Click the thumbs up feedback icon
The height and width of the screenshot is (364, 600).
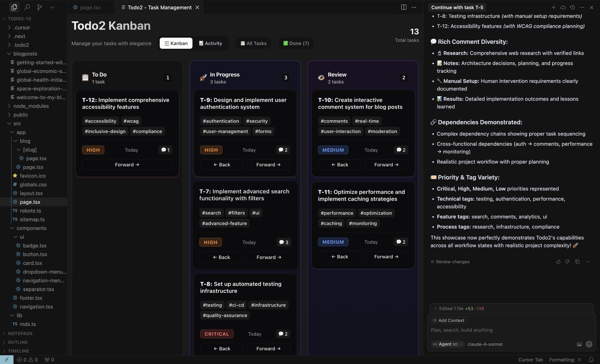(x=558, y=262)
